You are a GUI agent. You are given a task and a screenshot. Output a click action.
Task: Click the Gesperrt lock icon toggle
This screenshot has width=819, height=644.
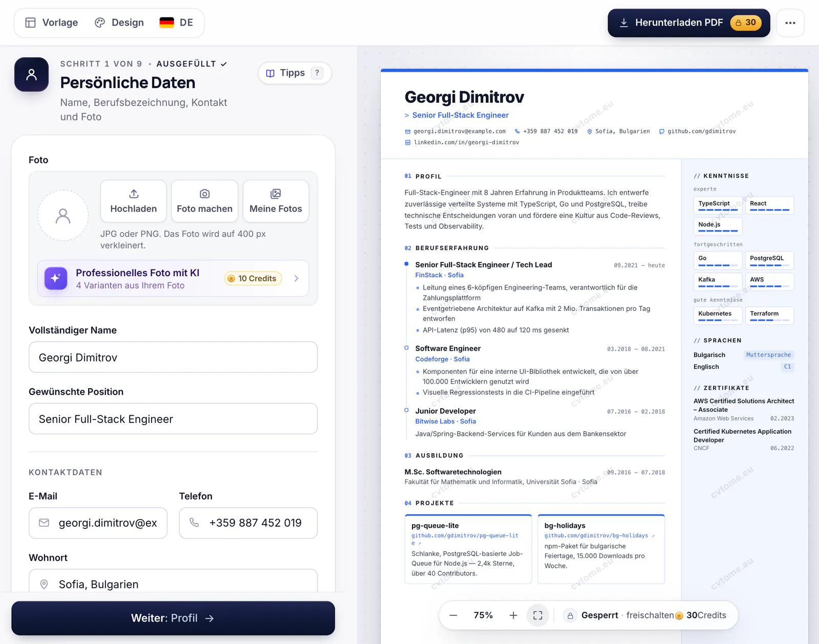coord(570,615)
